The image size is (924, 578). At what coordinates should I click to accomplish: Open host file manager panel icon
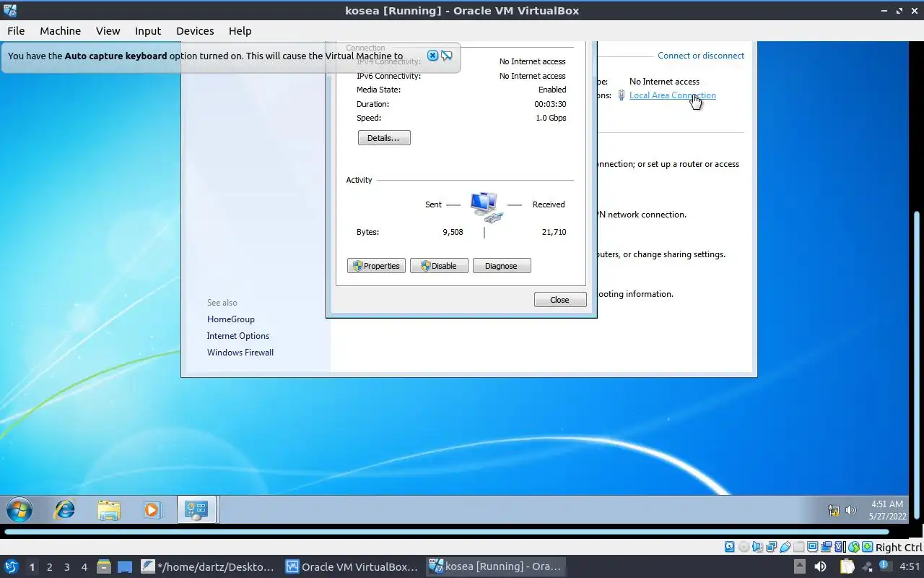[103, 566]
